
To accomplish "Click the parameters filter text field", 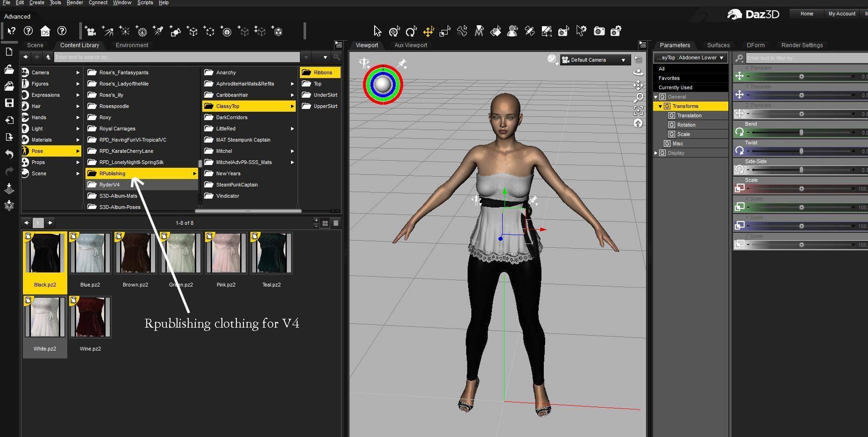I will pyautogui.click(x=806, y=58).
